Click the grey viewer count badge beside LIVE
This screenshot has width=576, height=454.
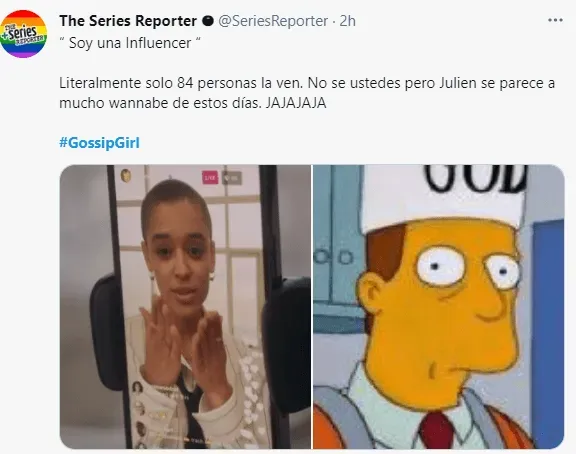(x=232, y=178)
